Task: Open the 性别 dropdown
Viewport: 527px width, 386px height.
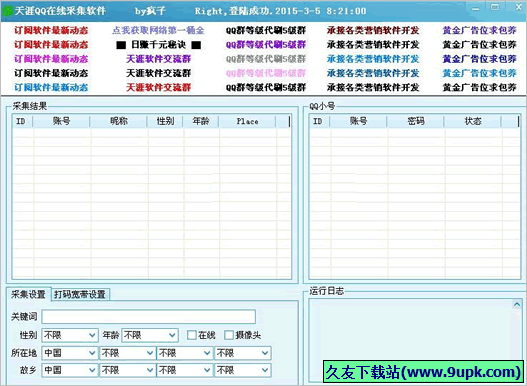Action: 70,335
